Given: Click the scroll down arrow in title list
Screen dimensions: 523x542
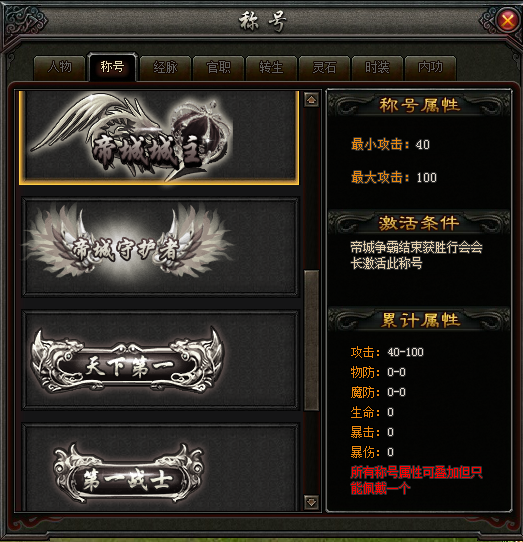Looking at the screenshot, I should 311,502.
